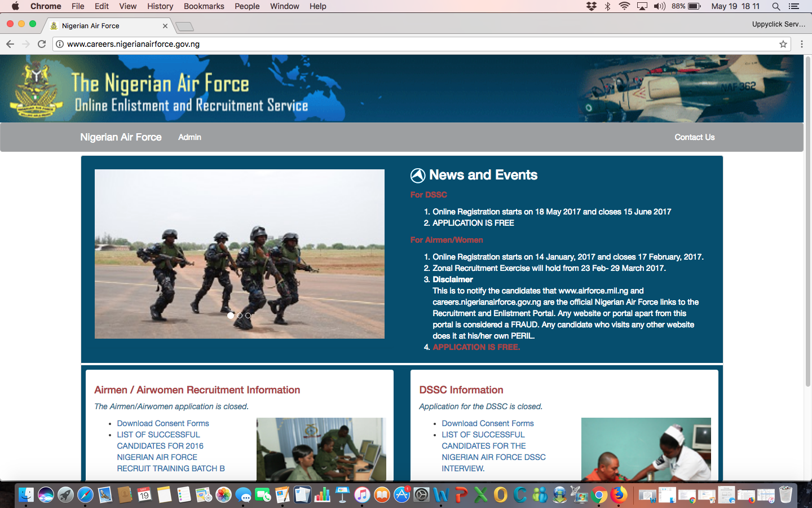Launch Microsoft Word from the dock
812x508 pixels.
tap(441, 495)
